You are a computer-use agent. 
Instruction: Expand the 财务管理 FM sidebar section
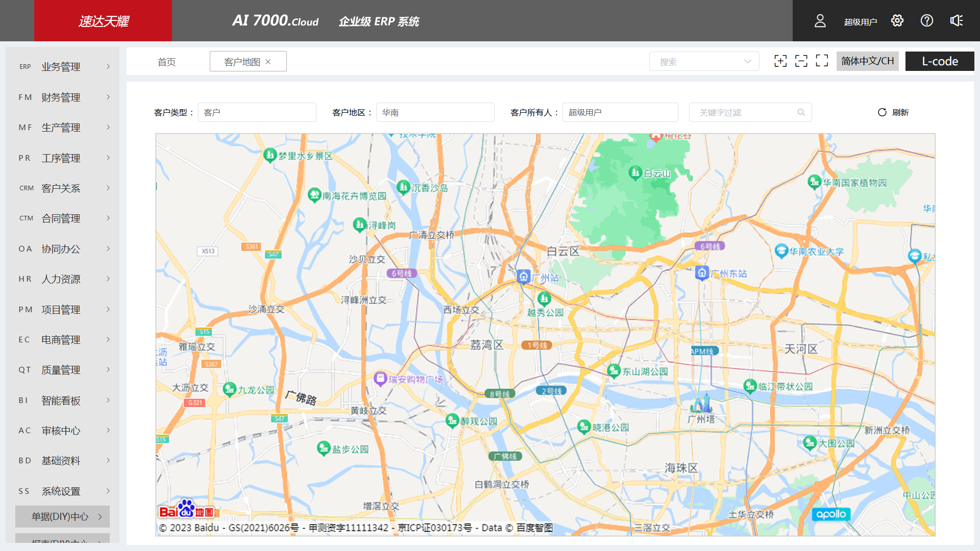click(x=62, y=97)
